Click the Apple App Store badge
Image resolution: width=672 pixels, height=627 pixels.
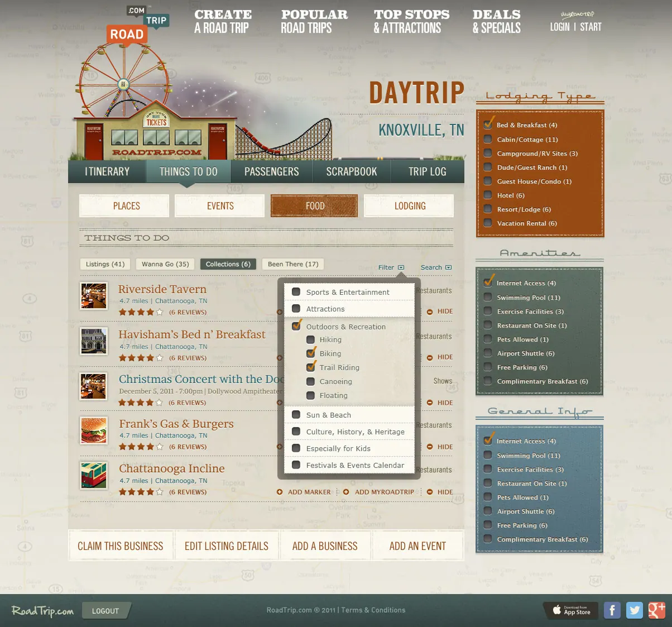(x=571, y=610)
